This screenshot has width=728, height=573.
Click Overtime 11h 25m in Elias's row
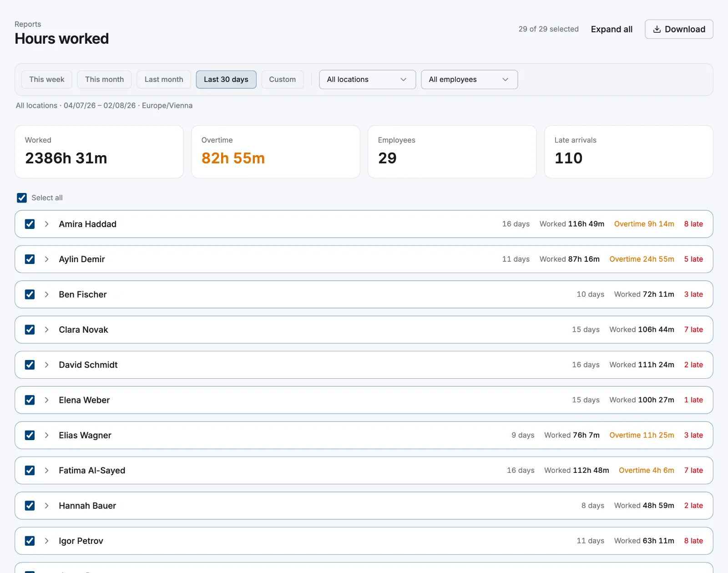click(x=642, y=435)
